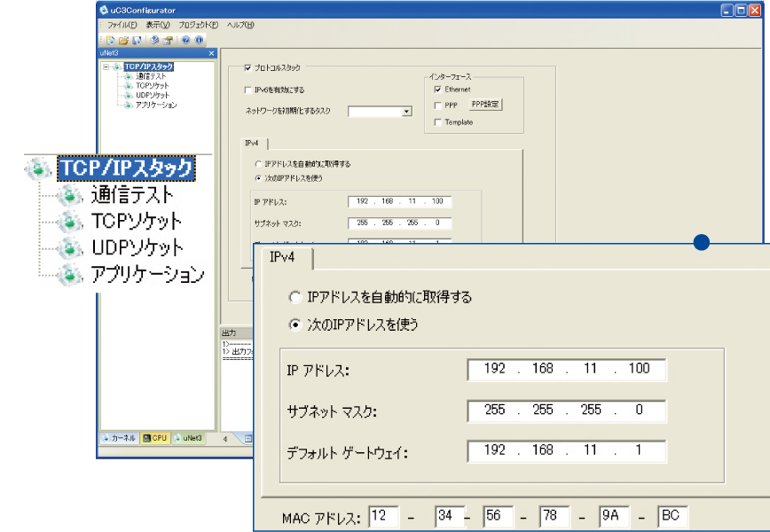Click the icon beside enlarged UDPソケット label
Screen dimensions: 770x532
[69, 247]
